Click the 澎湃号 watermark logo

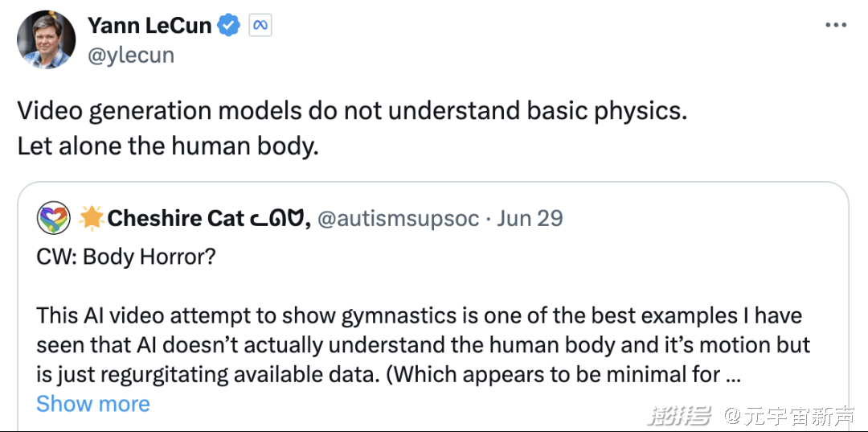click(681, 415)
